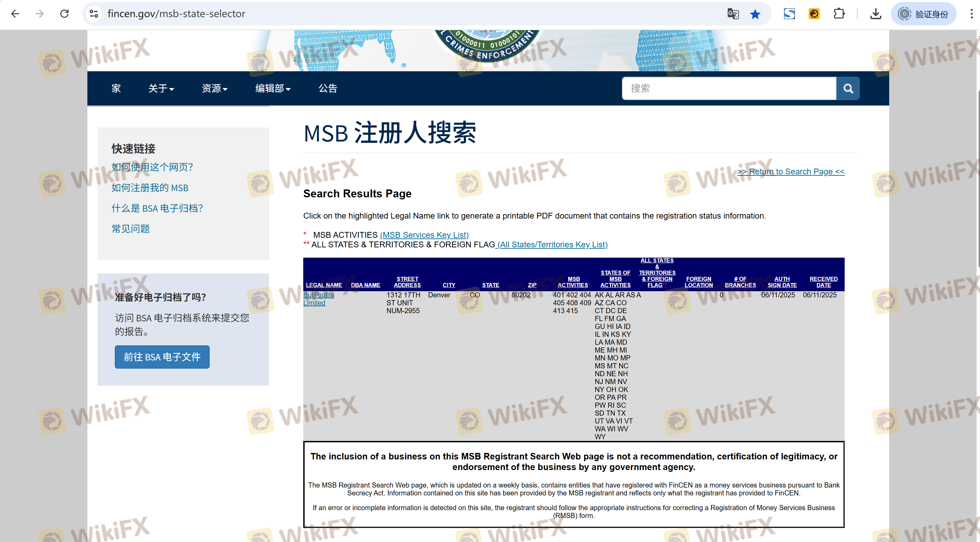Open the site information icon in address bar
This screenshot has height=542, width=980.
pos(94,14)
